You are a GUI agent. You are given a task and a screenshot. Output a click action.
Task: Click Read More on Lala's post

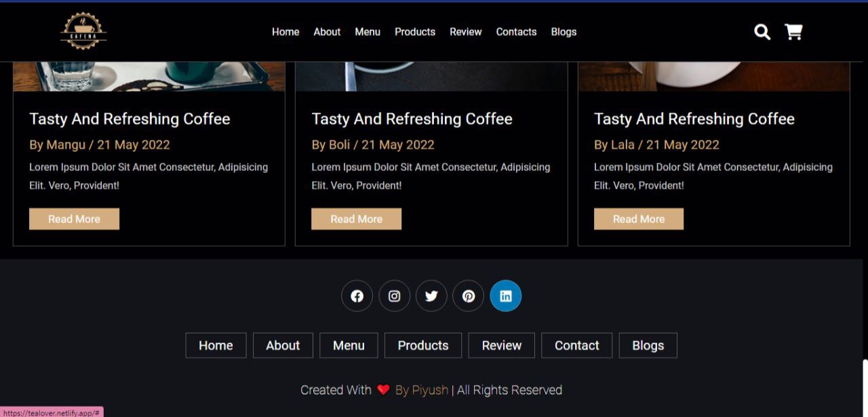(639, 219)
